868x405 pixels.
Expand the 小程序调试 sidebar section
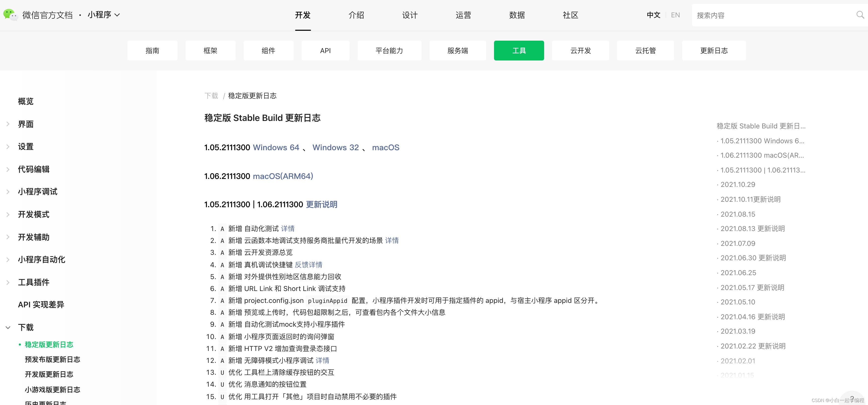tap(8, 192)
